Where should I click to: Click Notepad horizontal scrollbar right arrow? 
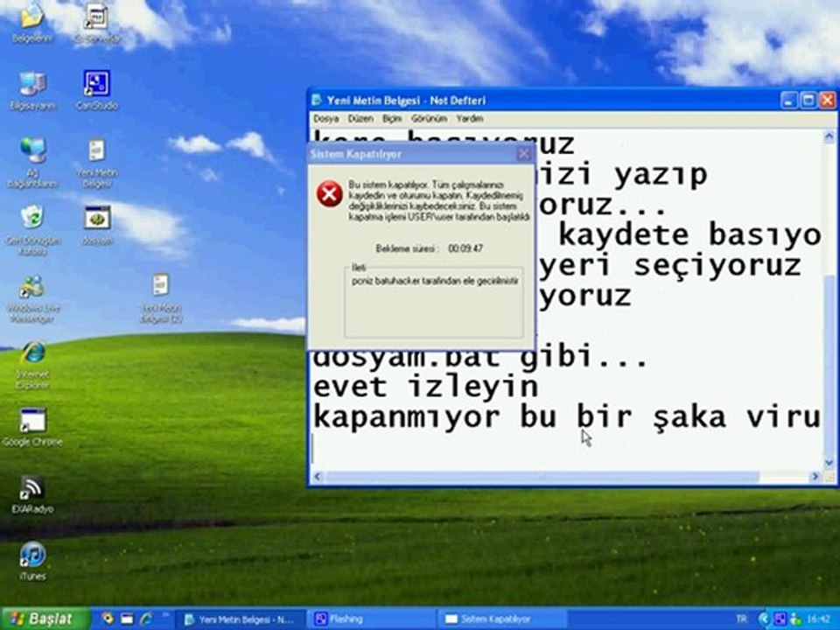815,476
